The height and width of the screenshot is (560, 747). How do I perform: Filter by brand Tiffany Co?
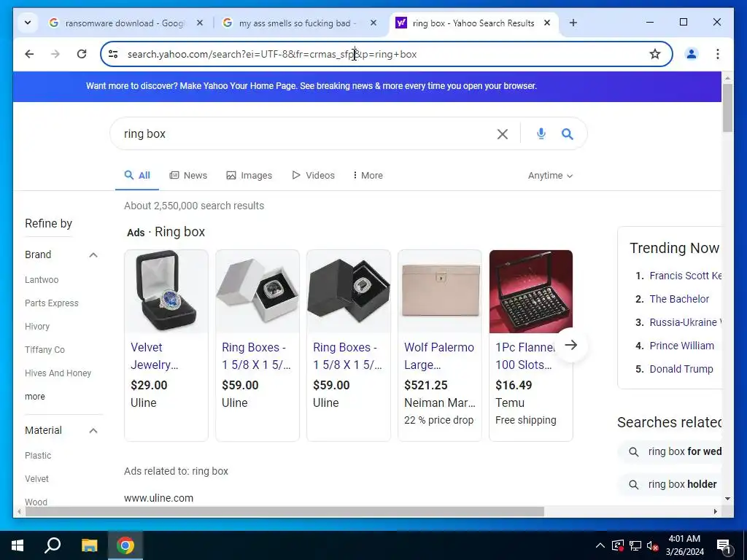pos(44,350)
